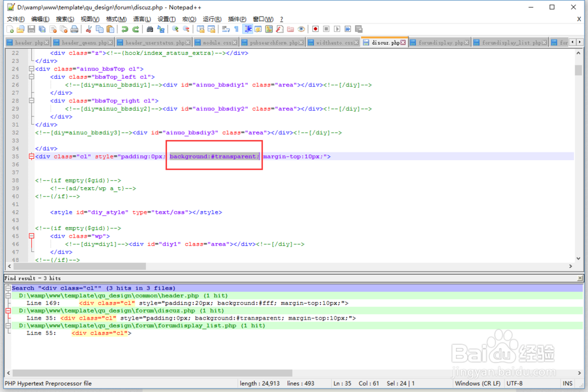This screenshot has width=588, height=392.
Task: Click the Copy toolbar icon
Action: (100, 29)
